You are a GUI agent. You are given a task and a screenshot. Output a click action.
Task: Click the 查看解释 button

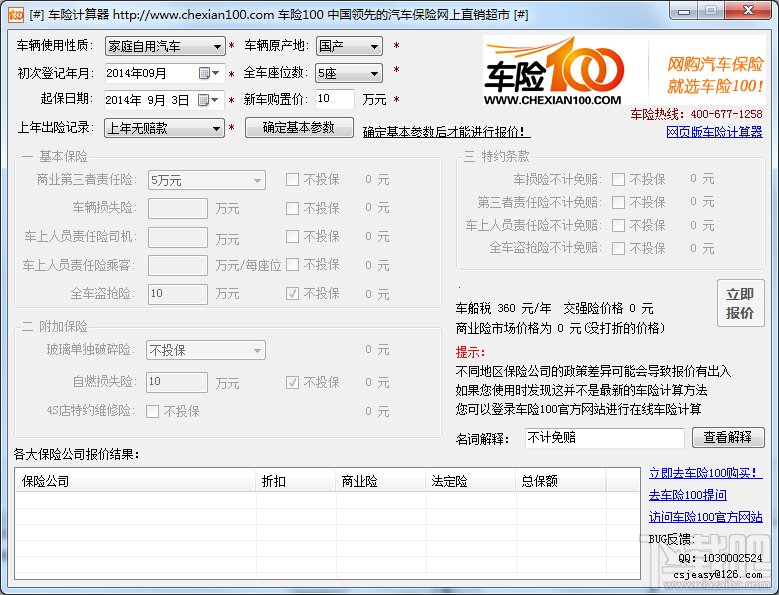pos(728,437)
